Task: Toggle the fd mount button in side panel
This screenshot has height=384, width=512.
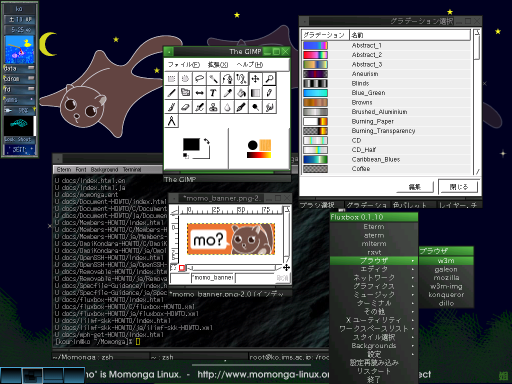Action: (31, 89)
